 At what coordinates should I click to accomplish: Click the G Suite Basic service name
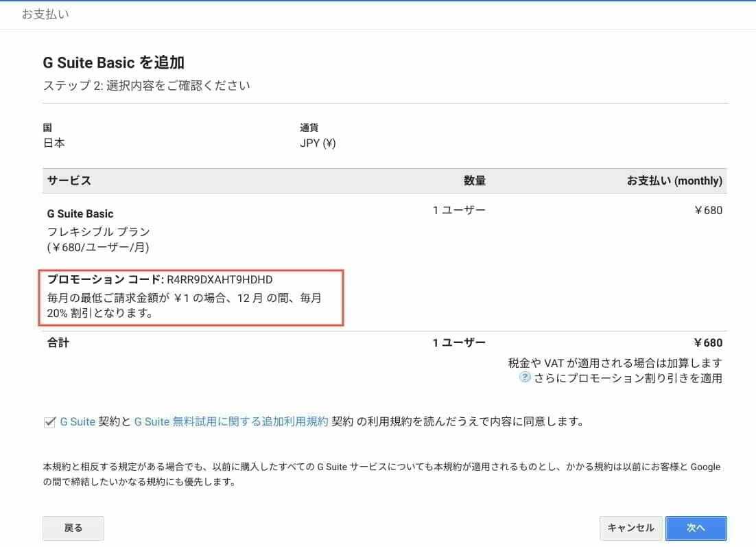[80, 213]
